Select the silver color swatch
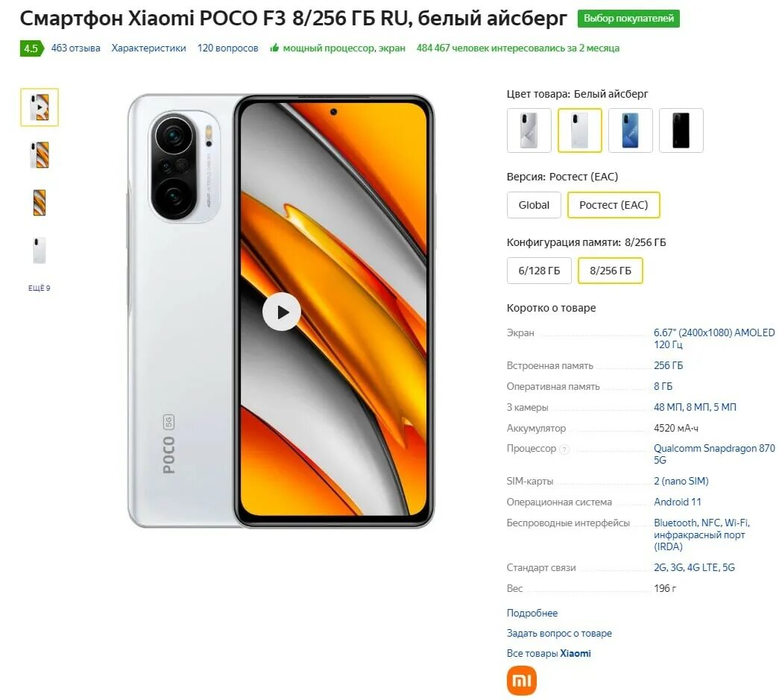779x700 pixels. pyautogui.click(x=529, y=130)
